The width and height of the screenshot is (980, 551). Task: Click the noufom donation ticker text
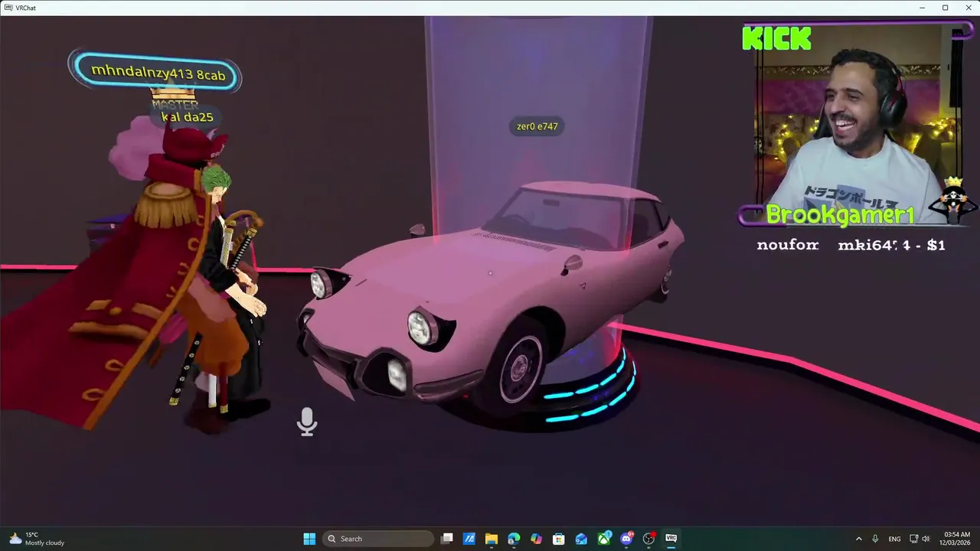pyautogui.click(x=788, y=245)
